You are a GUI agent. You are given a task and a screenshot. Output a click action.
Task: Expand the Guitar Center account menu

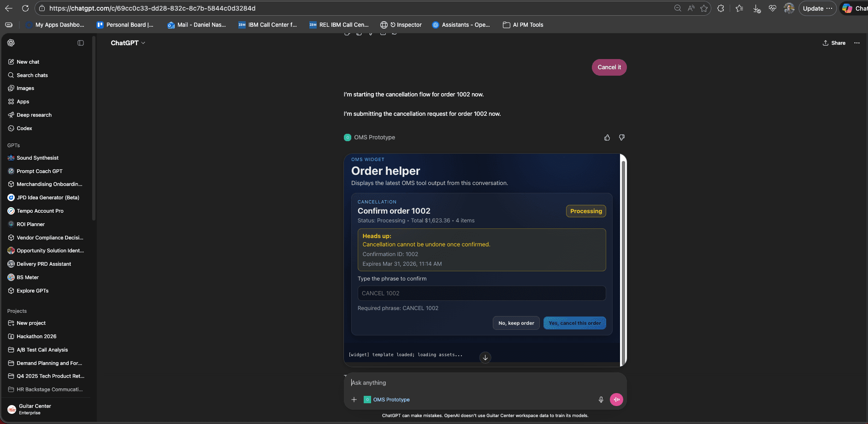tap(35, 409)
